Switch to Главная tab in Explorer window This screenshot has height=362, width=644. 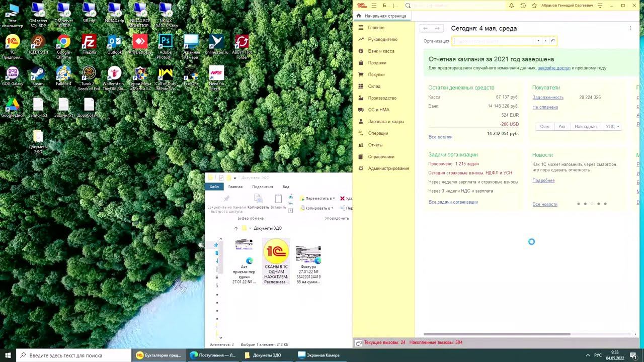[235, 187]
